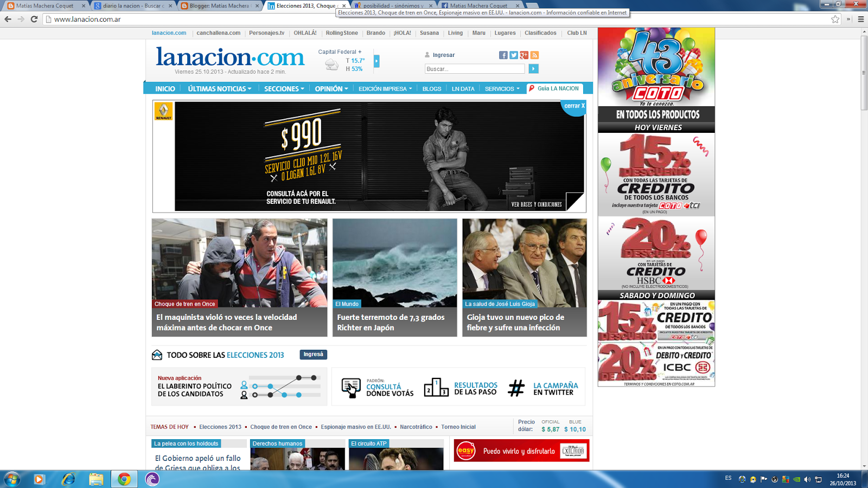Open Gioja tuvo un nuevo pico headline
This screenshot has width=868, height=488.
515,322
